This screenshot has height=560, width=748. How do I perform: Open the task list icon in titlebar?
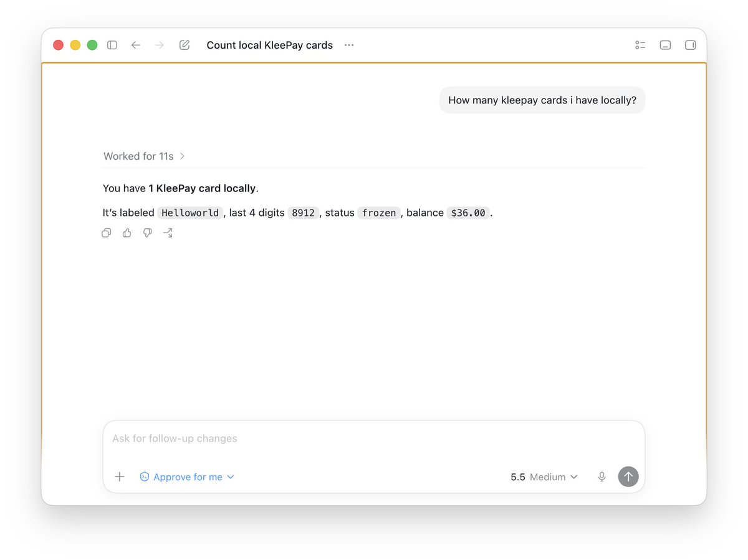[x=640, y=45]
